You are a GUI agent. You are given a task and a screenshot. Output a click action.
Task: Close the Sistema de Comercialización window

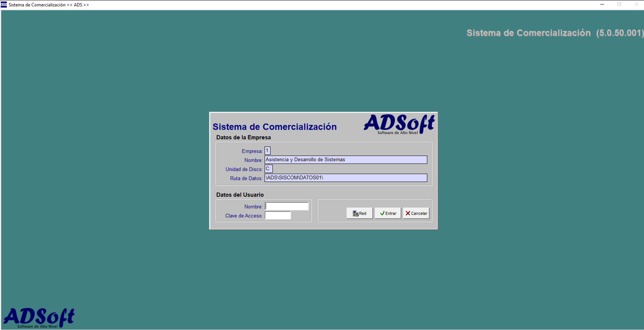pos(636,5)
